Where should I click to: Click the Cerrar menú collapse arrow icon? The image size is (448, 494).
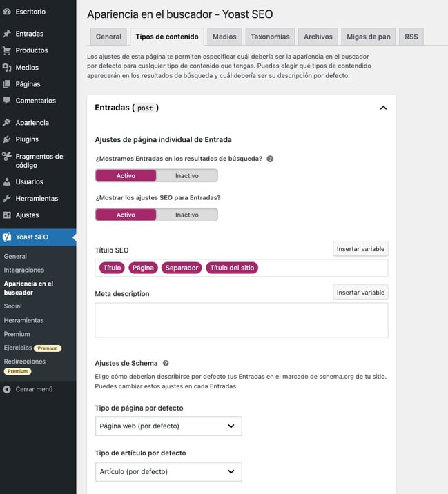point(7,389)
